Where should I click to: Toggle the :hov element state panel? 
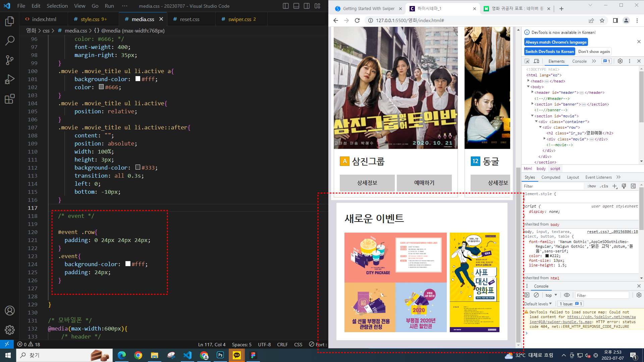(592, 186)
